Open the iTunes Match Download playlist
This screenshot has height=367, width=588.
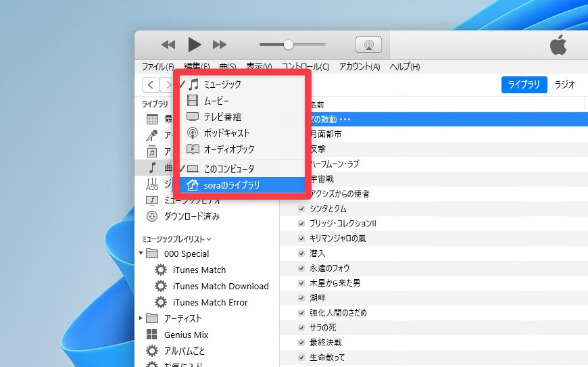(x=220, y=286)
